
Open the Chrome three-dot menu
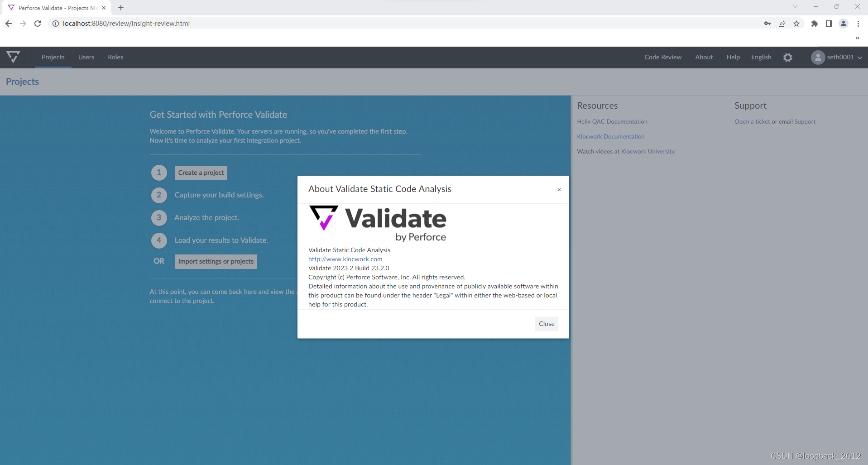click(858, 24)
